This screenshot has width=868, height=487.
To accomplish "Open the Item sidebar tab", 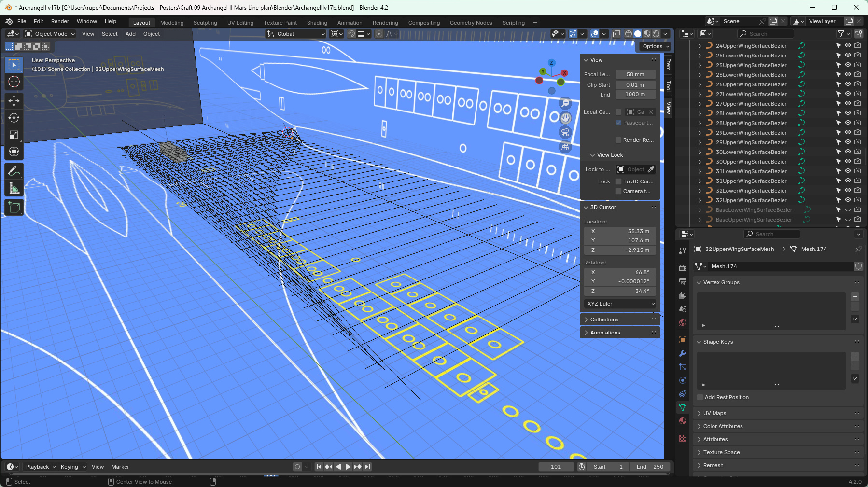I will pos(668,64).
